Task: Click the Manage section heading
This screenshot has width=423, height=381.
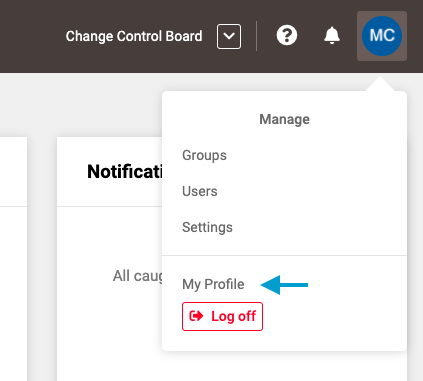Action: point(284,119)
